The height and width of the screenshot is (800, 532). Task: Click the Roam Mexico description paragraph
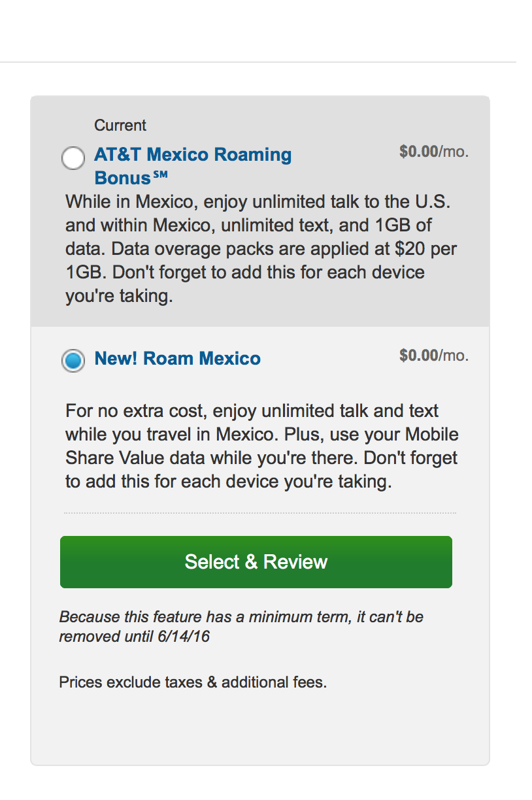pos(261,446)
